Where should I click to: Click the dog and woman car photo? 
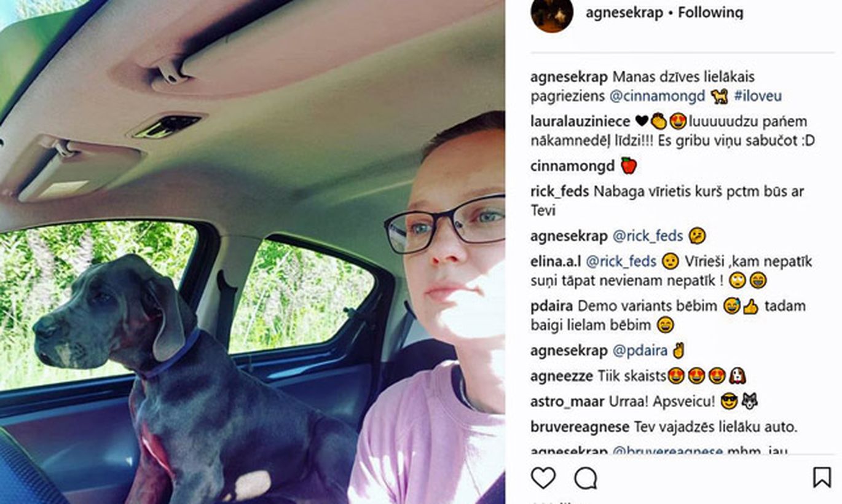point(253,252)
